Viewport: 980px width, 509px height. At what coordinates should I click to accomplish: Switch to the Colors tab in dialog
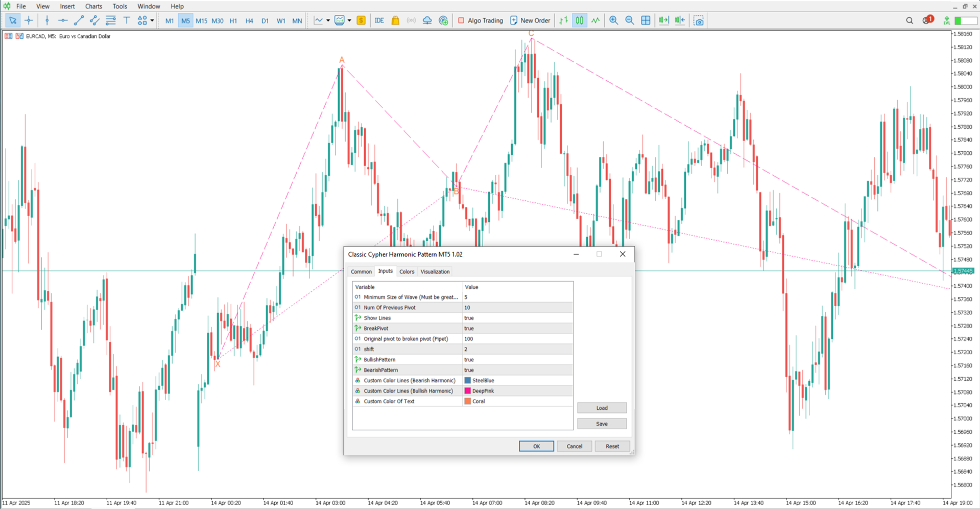(x=407, y=272)
